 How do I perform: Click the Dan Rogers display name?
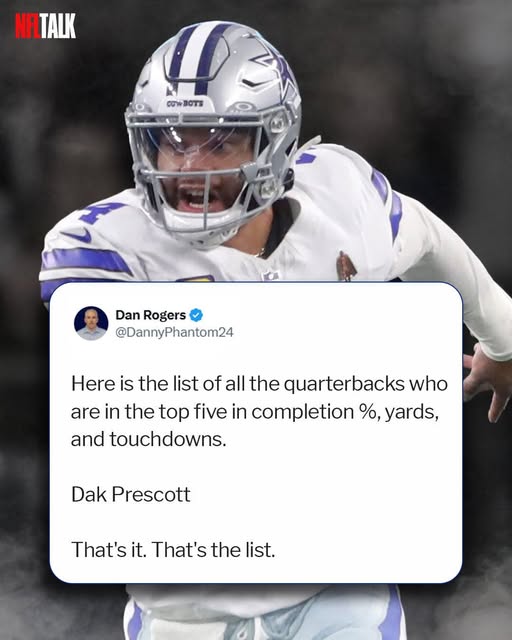(x=151, y=315)
